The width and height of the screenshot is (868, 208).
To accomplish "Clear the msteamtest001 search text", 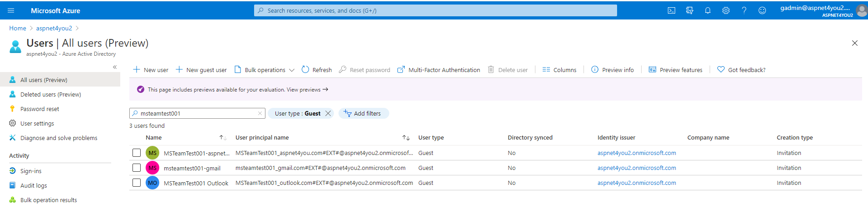I will click(x=260, y=113).
